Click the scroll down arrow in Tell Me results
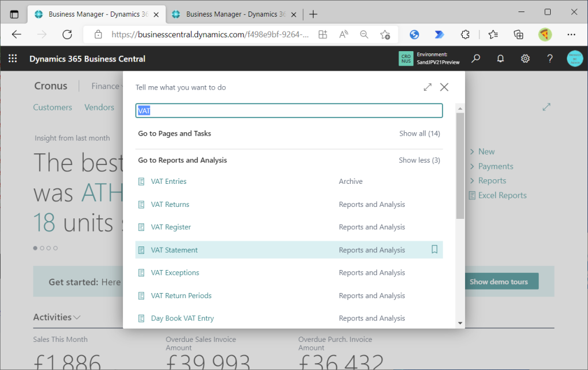The image size is (588, 370). [x=460, y=323]
